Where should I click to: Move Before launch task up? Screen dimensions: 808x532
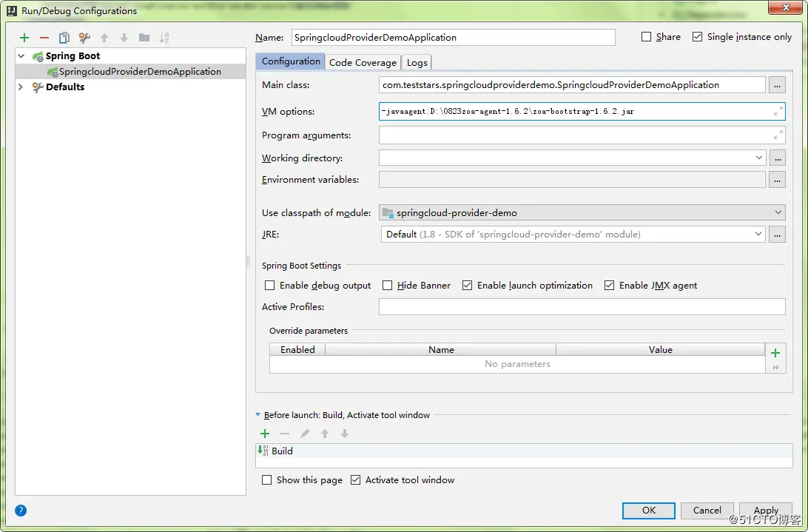click(325, 434)
